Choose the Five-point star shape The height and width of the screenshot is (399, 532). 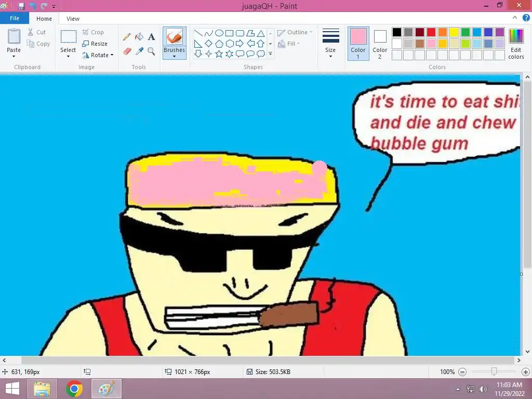tap(219, 54)
